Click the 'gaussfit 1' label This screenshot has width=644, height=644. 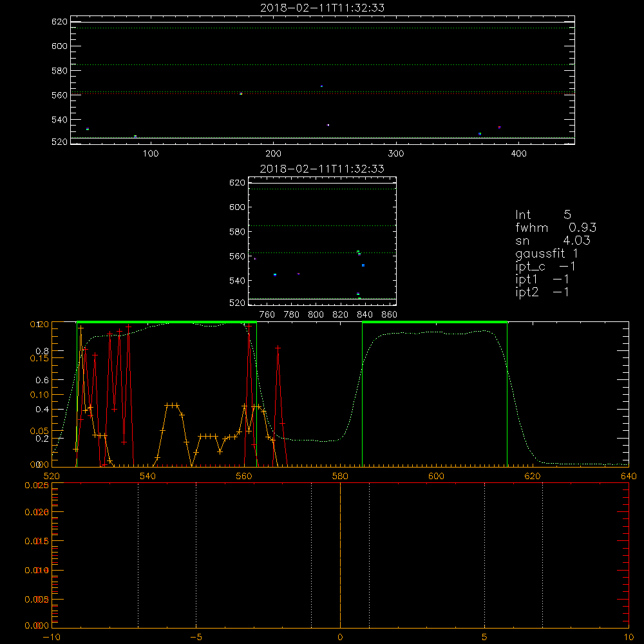(547, 253)
